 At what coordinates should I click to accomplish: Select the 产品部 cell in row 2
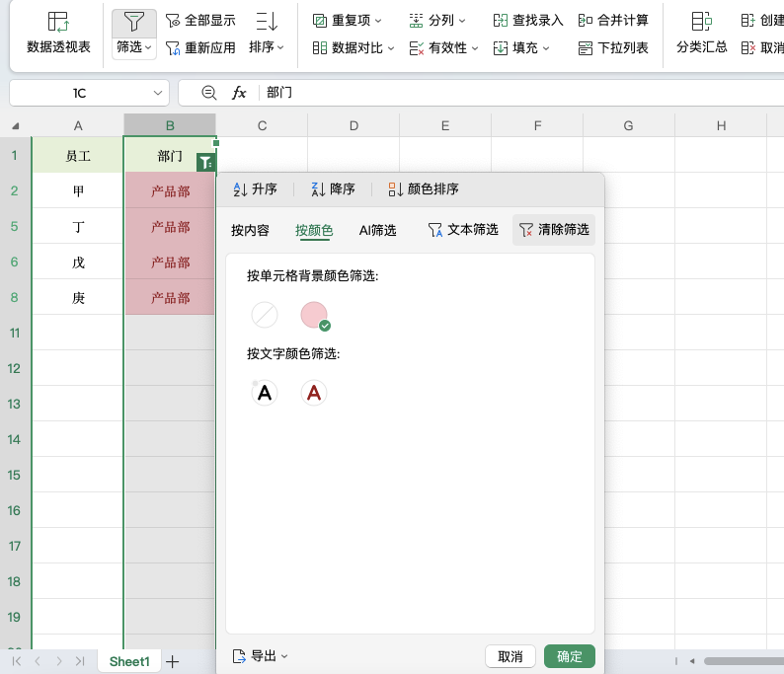click(170, 190)
